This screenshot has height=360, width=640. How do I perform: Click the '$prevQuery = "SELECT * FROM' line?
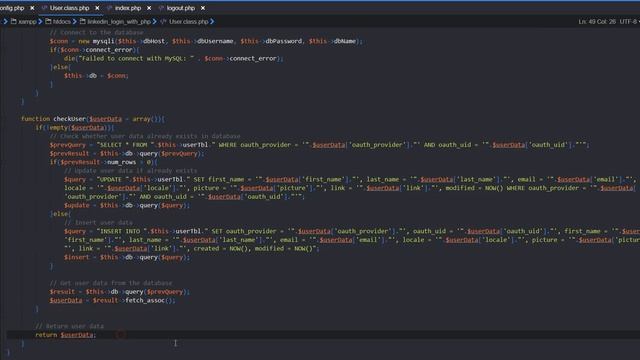[320, 144]
